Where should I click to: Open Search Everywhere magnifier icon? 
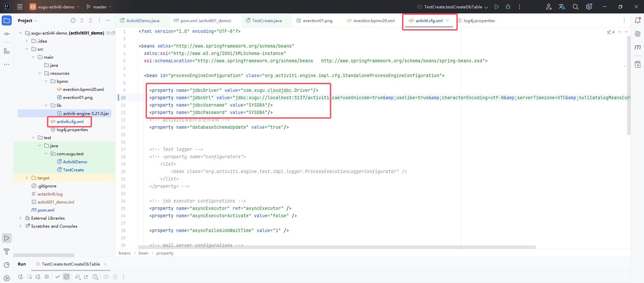[x=576, y=7]
